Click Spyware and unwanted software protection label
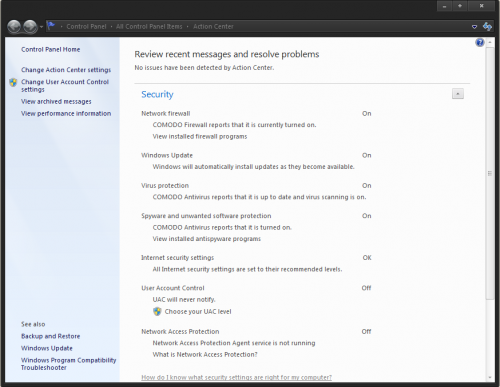Screen dimensions: 500x387 point(206,216)
